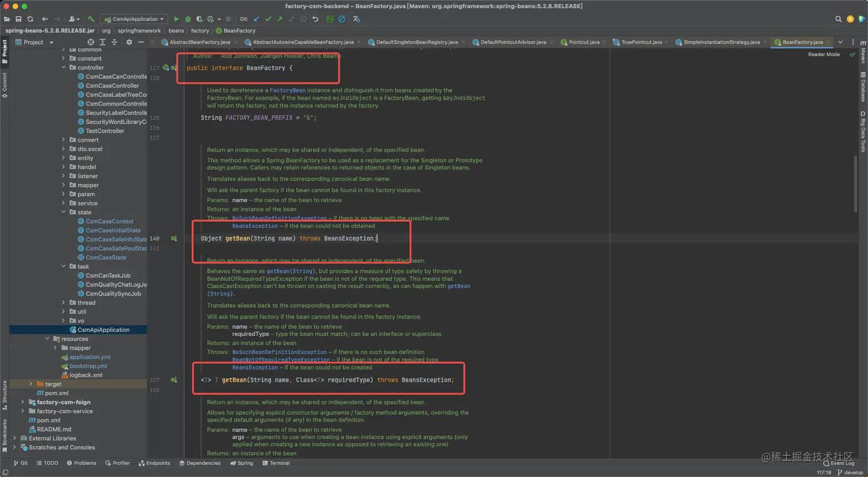This screenshot has height=477, width=868.
Task: Collapse the resources folder
Action: coord(48,339)
